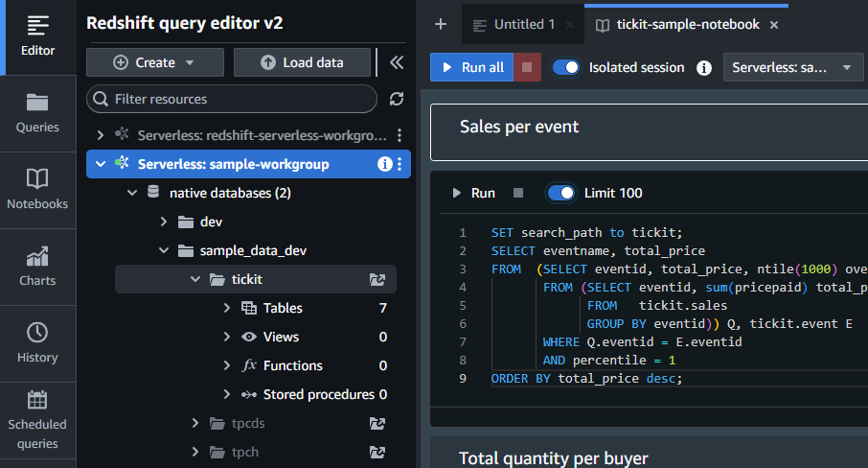The height and width of the screenshot is (468, 868).
Task: Open the Queries sidebar section
Action: 37,113
